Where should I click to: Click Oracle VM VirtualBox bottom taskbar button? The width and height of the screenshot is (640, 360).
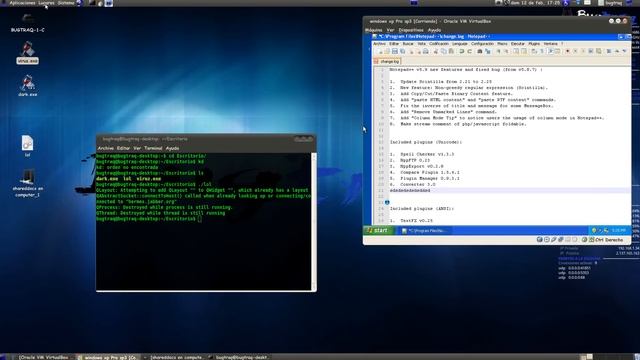pos(43,357)
